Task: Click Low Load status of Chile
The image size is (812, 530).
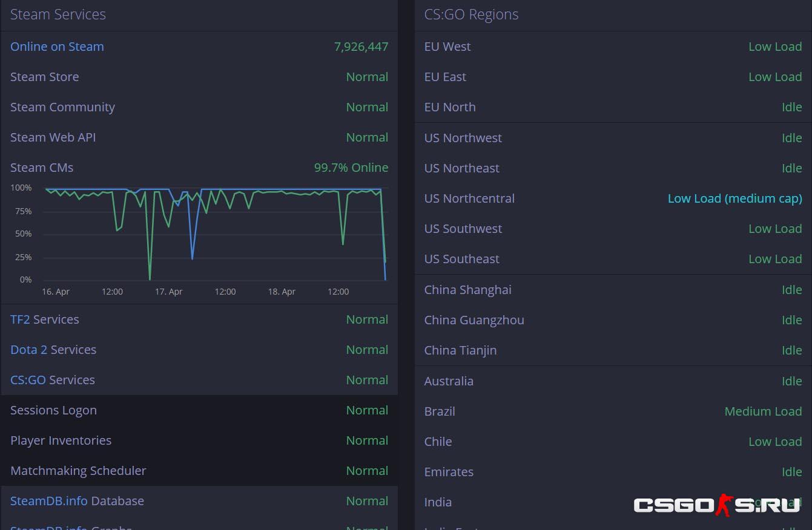Action: [x=775, y=442]
